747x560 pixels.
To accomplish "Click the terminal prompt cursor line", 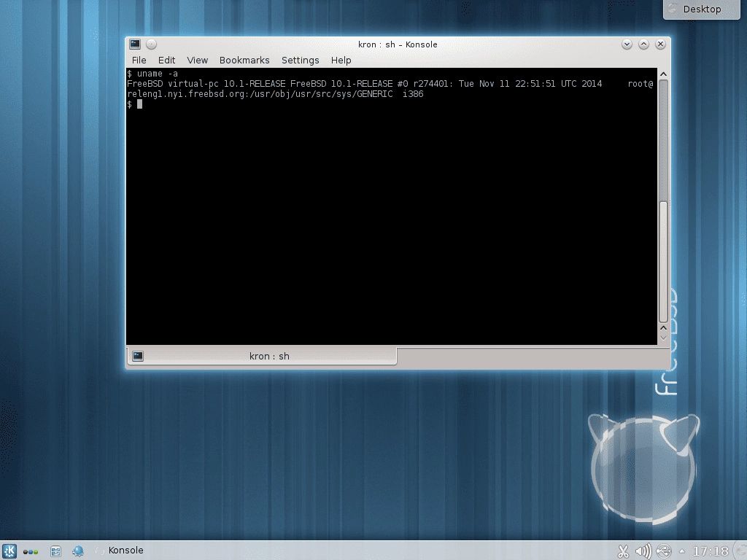I will click(x=134, y=104).
